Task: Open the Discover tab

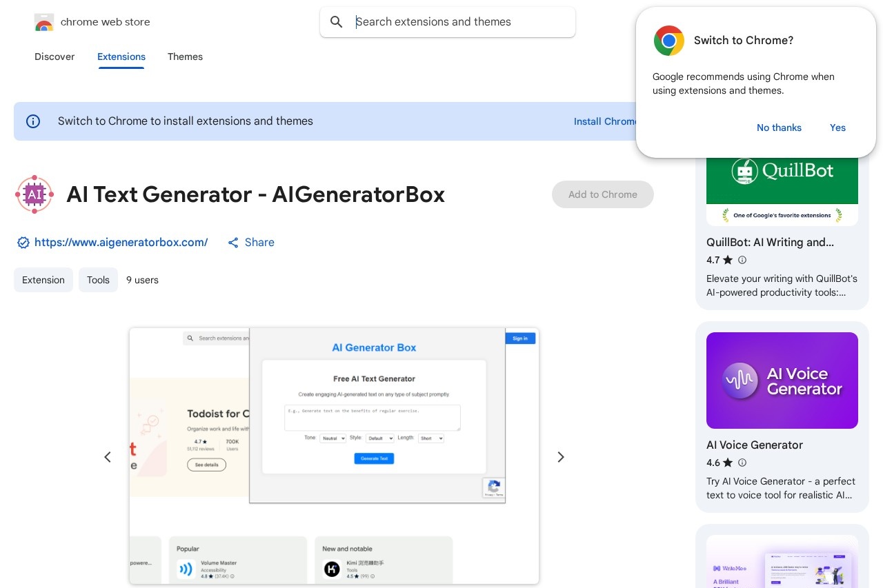Action: 54,57
